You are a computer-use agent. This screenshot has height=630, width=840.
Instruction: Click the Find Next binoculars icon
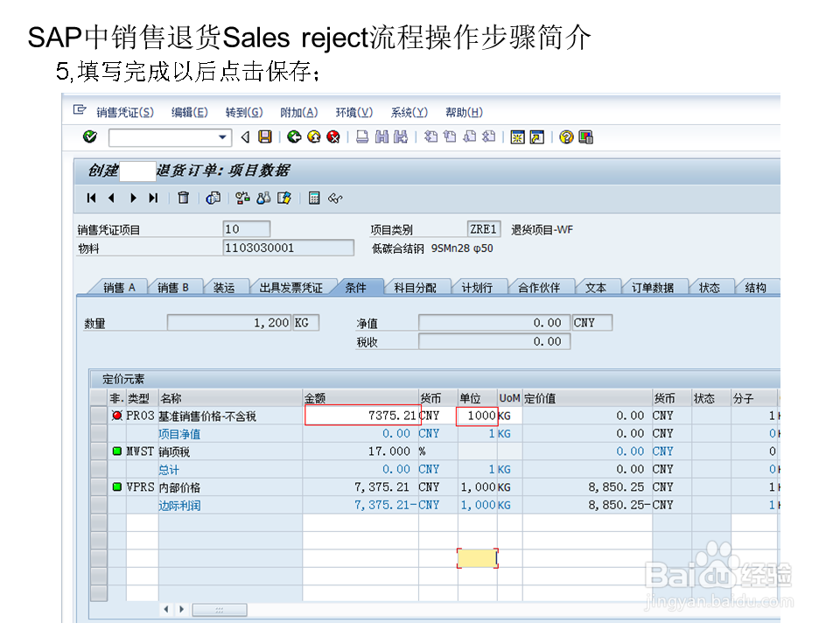click(x=401, y=137)
